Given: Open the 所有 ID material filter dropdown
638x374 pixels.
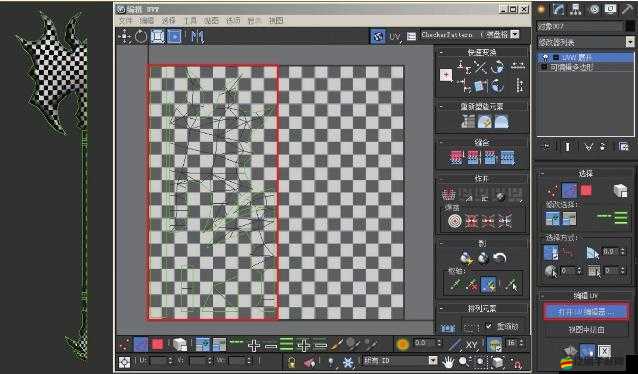Looking at the screenshot, I should pos(433,361).
